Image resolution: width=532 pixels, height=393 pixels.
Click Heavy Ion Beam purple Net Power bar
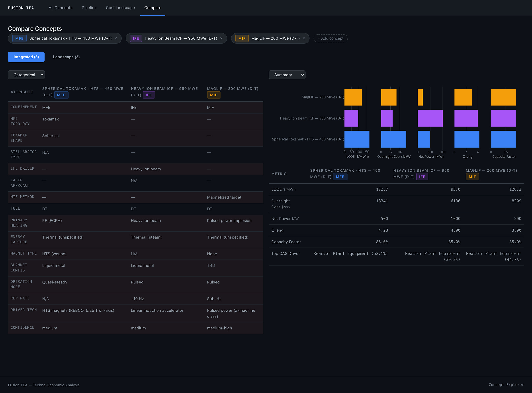point(430,118)
